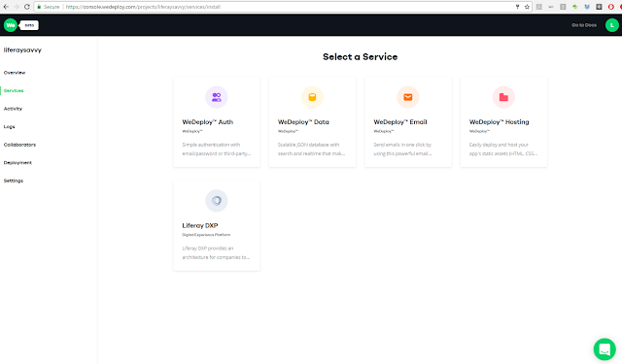This screenshot has width=622, height=364.
Task: Go to Overview in sidebar
Action: tap(15, 73)
